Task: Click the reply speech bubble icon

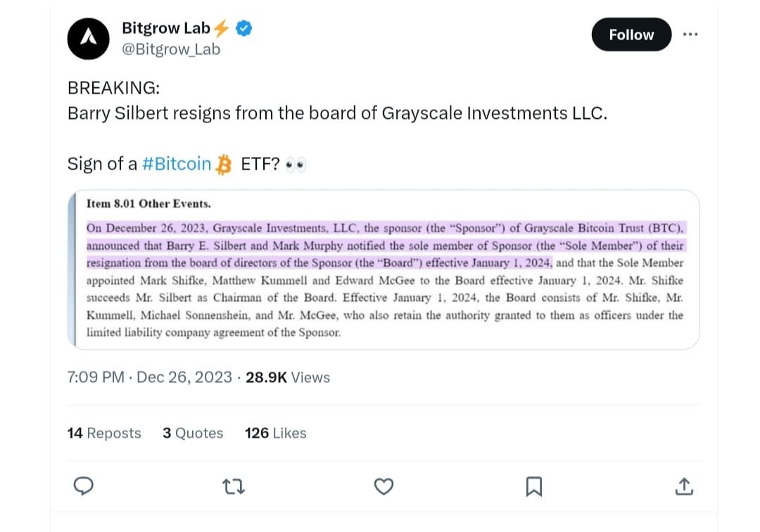Action: pyautogui.click(x=84, y=486)
